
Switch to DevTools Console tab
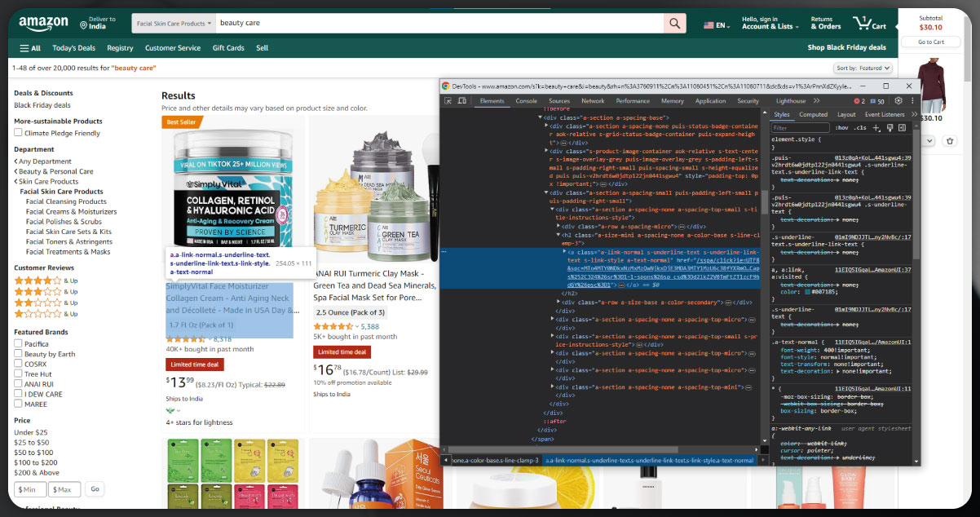click(527, 101)
